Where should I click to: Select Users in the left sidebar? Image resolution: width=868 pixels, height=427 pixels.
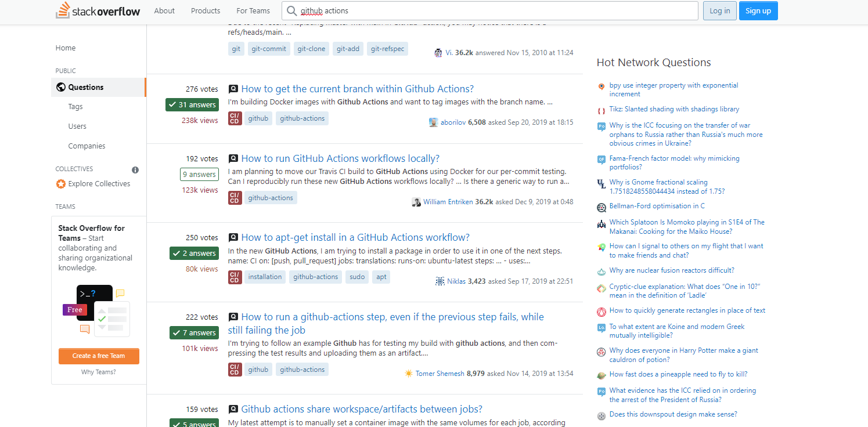pos(77,126)
